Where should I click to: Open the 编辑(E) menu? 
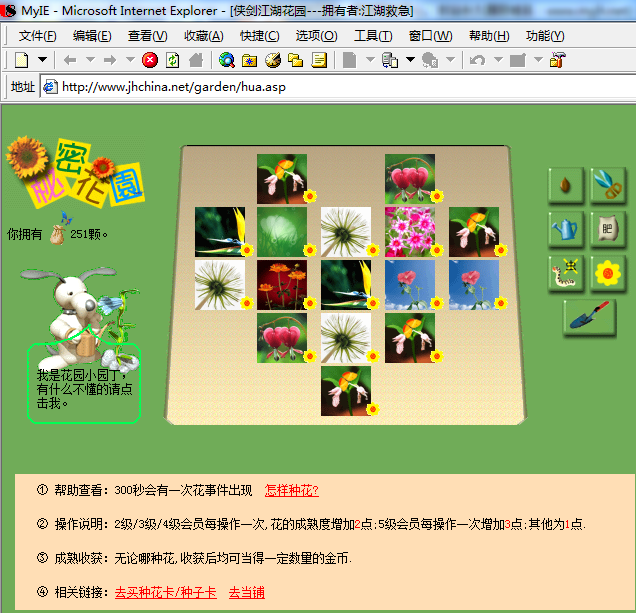coord(92,36)
